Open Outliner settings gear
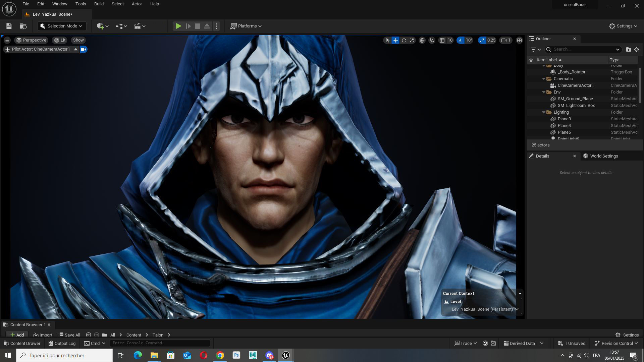This screenshot has width=644, height=362. (637, 50)
